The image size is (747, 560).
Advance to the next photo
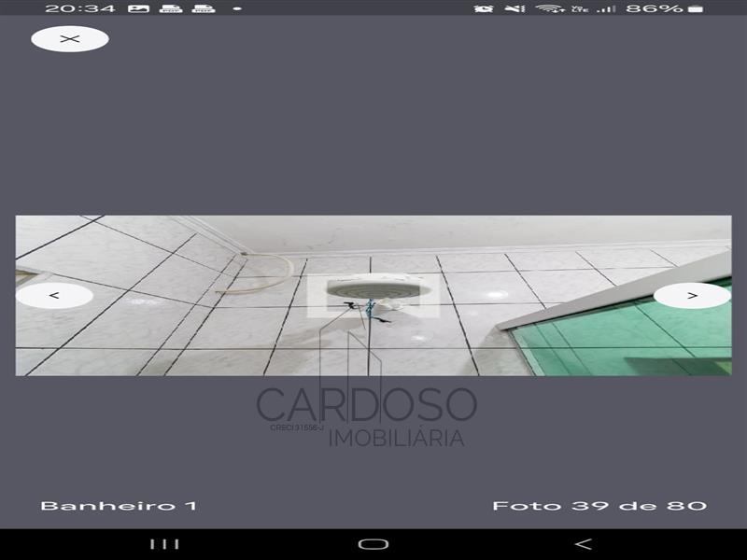point(692,296)
